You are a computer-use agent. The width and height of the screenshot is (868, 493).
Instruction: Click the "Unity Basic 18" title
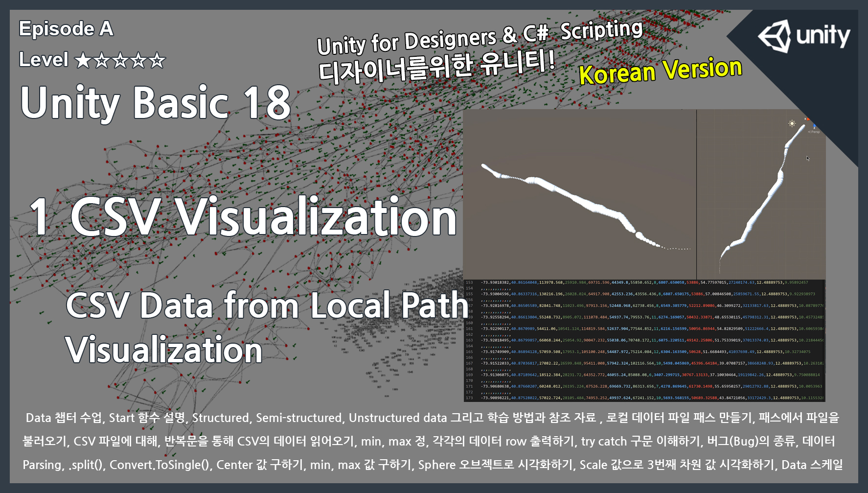pyautogui.click(x=156, y=103)
